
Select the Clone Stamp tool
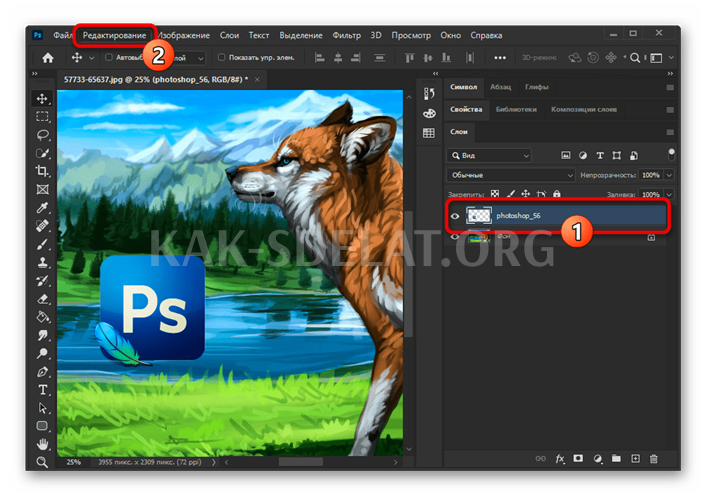coord(42,262)
